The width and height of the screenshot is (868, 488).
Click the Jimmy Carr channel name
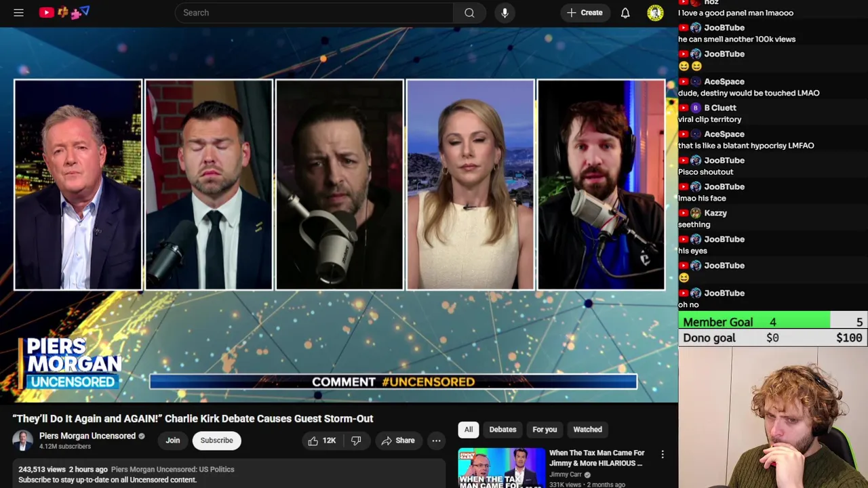(566, 474)
